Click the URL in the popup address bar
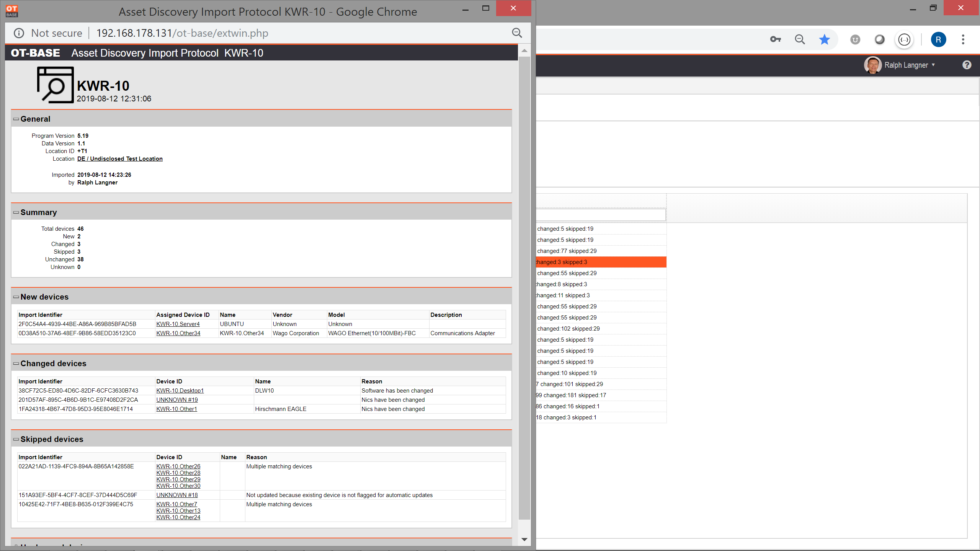The height and width of the screenshot is (551, 980). point(182,33)
